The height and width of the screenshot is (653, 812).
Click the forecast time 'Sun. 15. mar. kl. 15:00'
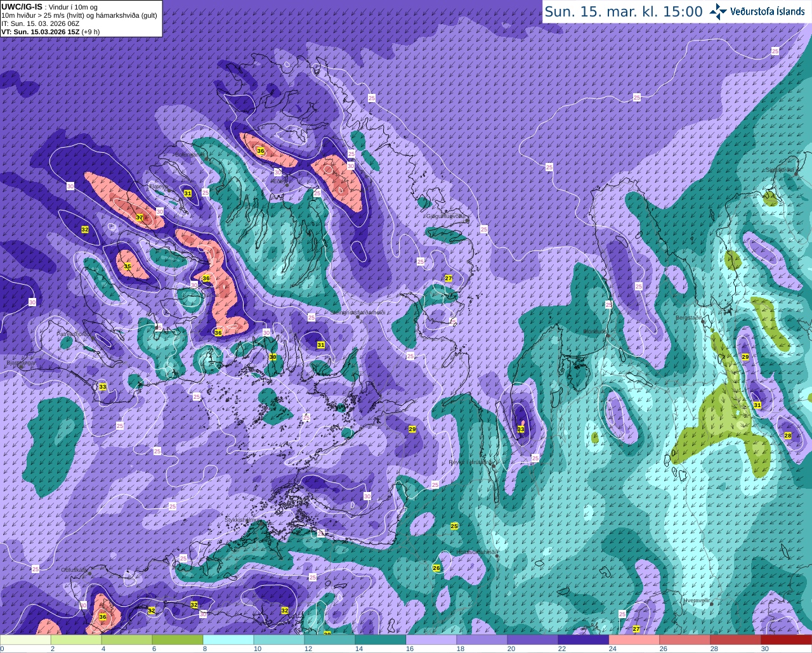coord(624,11)
